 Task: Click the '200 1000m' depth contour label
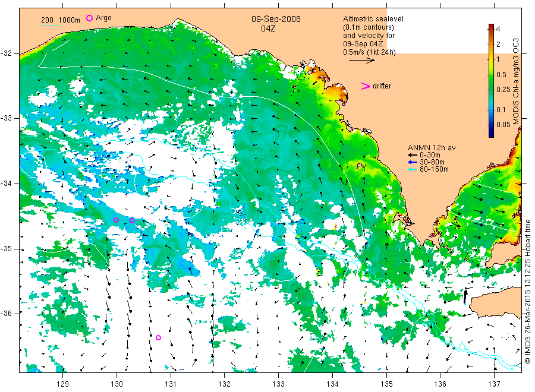[x=61, y=20]
